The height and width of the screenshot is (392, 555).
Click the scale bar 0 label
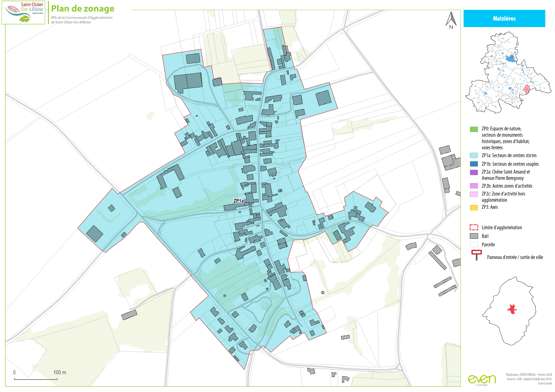point(14,372)
